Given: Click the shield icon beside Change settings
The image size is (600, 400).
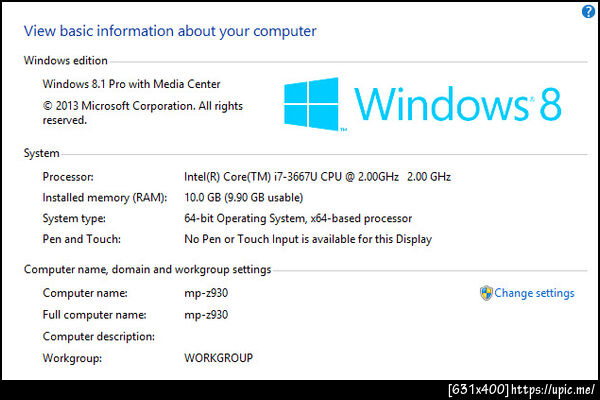Looking at the screenshot, I should [x=486, y=293].
